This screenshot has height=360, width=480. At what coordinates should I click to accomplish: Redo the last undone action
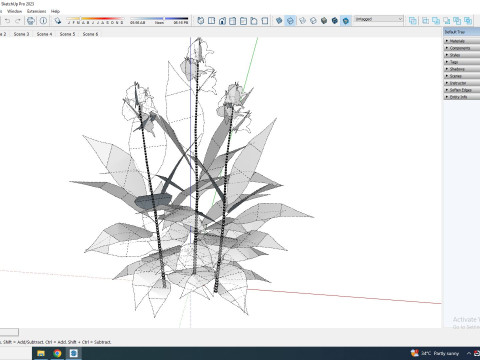(18, 21)
